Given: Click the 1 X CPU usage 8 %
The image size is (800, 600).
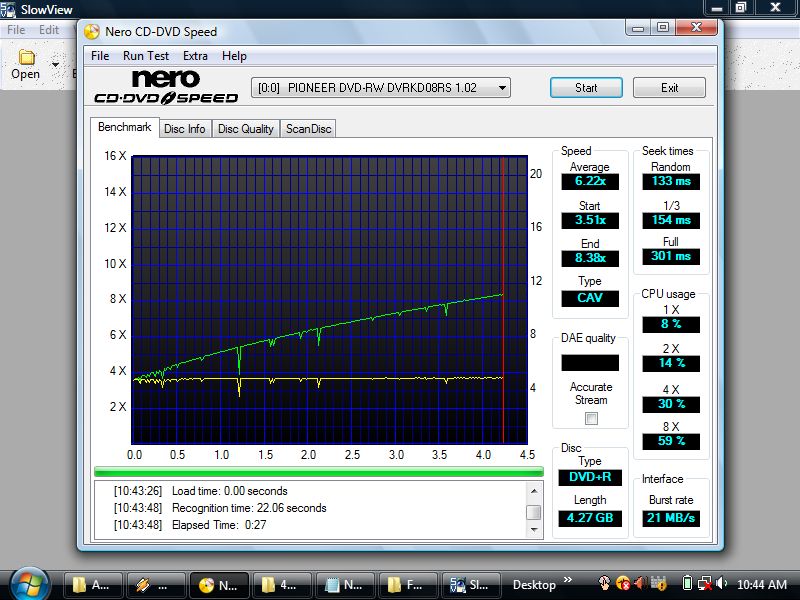Looking at the screenshot, I should pyautogui.click(x=671, y=324).
